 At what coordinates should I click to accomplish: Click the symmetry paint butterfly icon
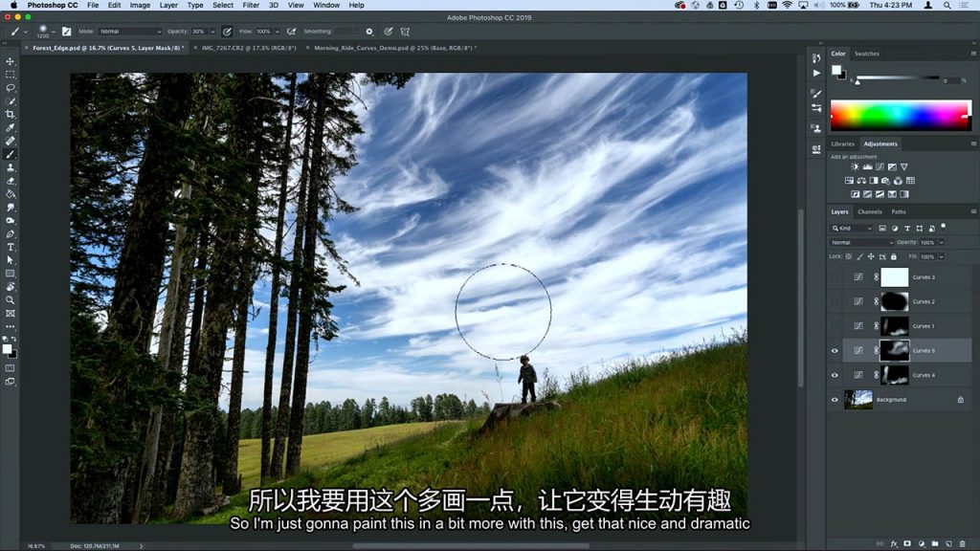pyautogui.click(x=405, y=32)
